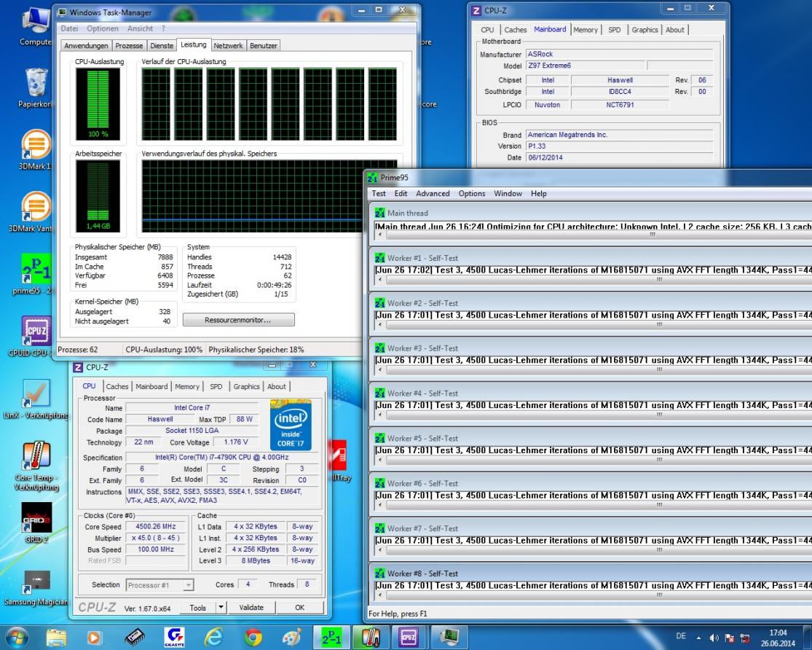The image size is (812, 650).
Task: Open the Graphics tab in the lower CPU-Z window
Action: pyautogui.click(x=246, y=387)
